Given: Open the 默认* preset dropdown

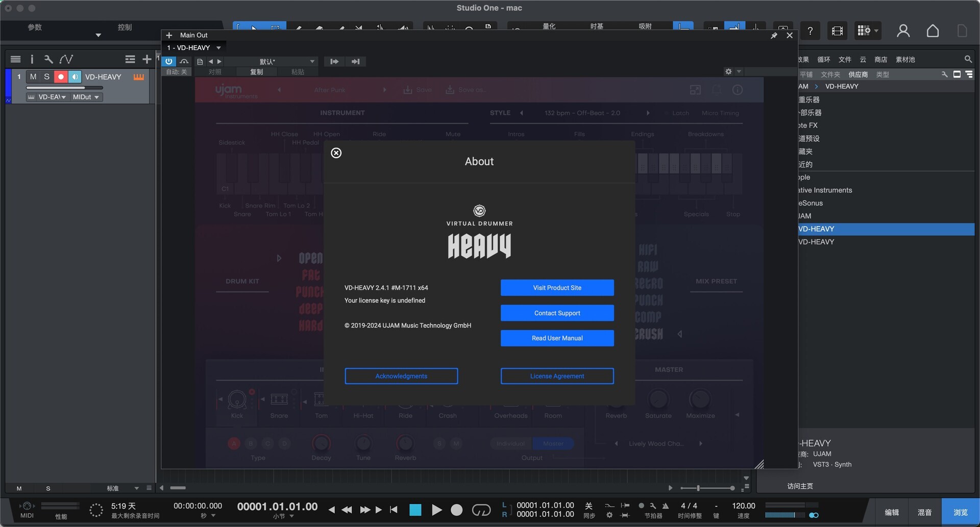Looking at the screenshot, I should click(x=271, y=62).
